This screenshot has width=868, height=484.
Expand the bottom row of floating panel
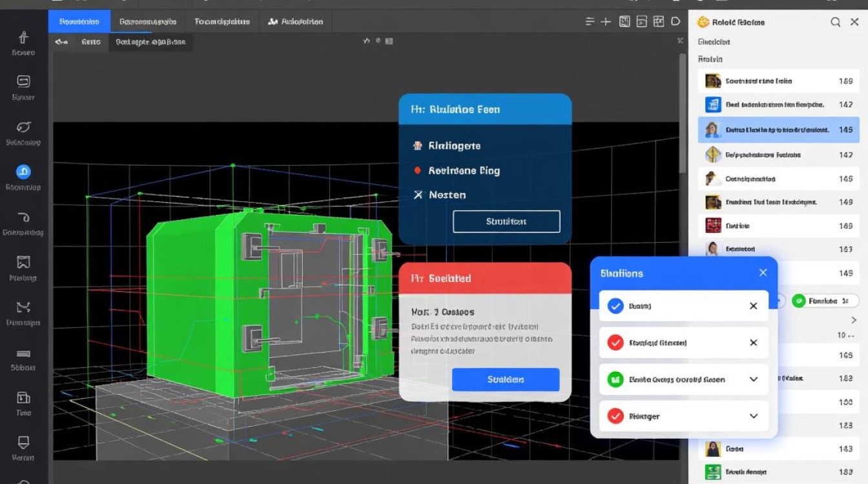click(753, 416)
